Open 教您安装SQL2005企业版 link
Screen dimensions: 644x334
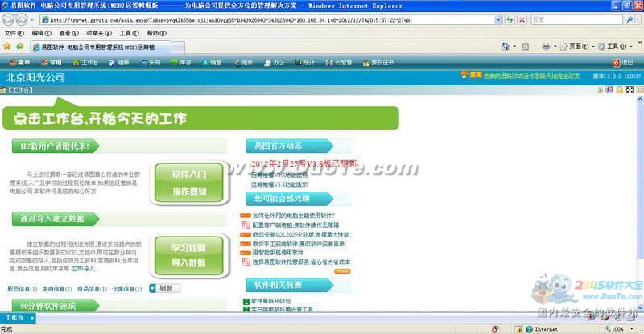pyautogui.click(x=300, y=234)
